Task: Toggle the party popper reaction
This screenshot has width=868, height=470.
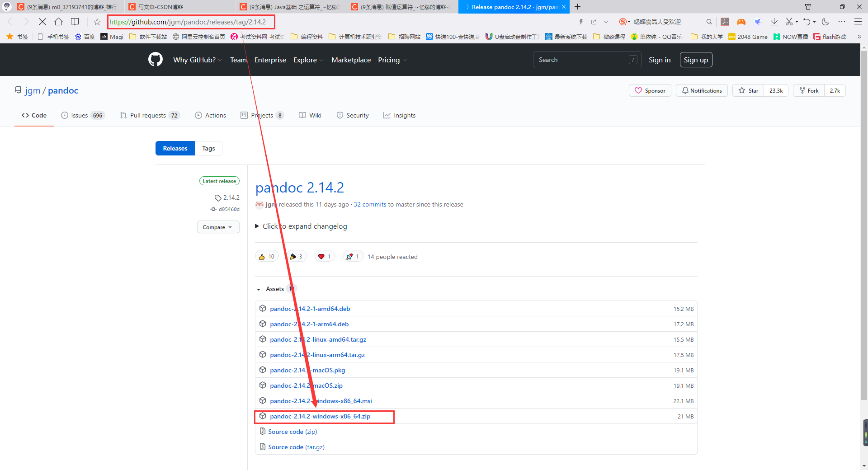Action: (296, 256)
